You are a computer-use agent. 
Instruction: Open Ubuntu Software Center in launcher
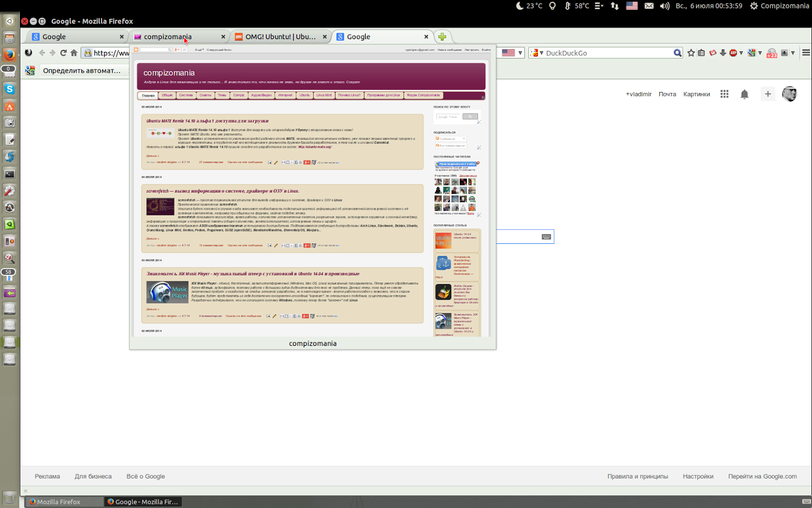coord(10,106)
